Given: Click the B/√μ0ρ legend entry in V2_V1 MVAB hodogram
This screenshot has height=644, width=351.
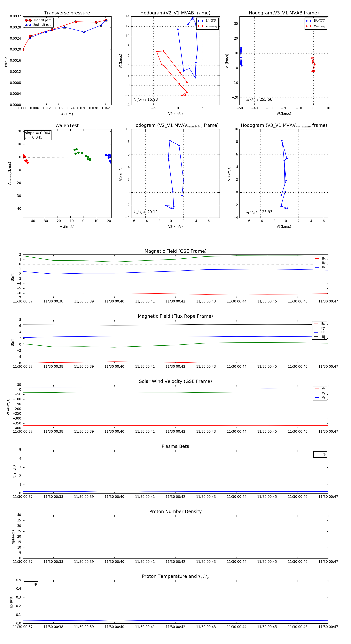Looking at the screenshot, I should 207,21.
